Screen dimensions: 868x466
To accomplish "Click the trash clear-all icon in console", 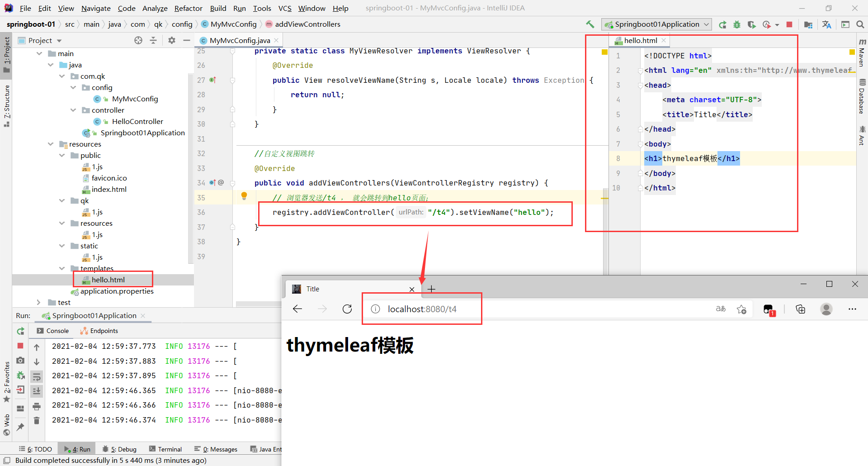I will click(x=37, y=421).
